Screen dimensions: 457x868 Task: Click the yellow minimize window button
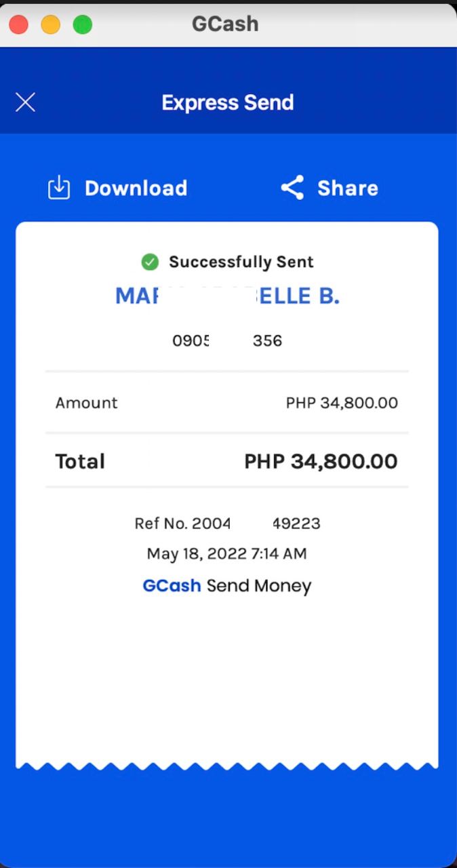[51, 25]
